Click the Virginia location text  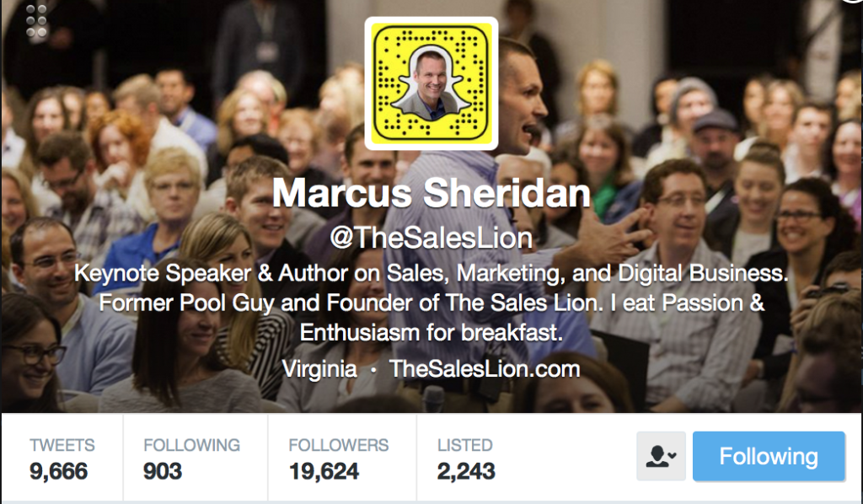(x=319, y=368)
